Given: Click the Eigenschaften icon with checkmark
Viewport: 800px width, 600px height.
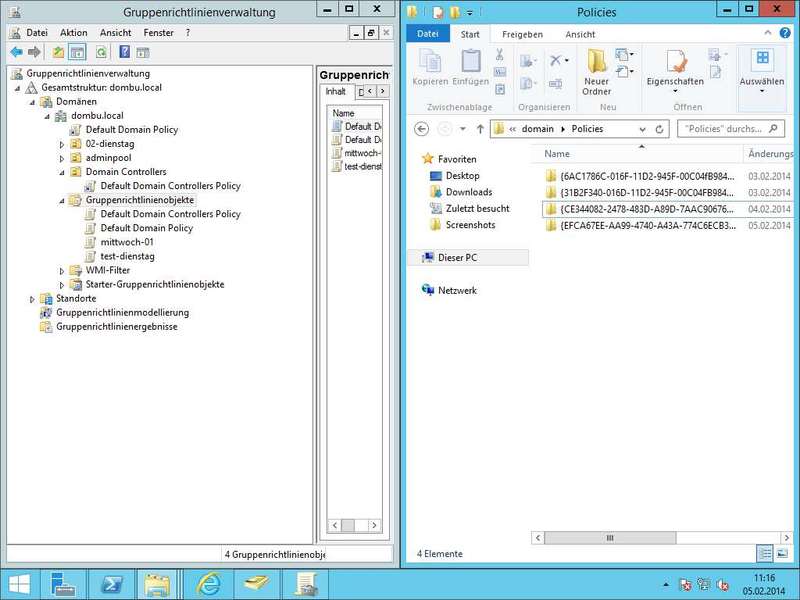Looking at the screenshot, I should coord(675,61).
